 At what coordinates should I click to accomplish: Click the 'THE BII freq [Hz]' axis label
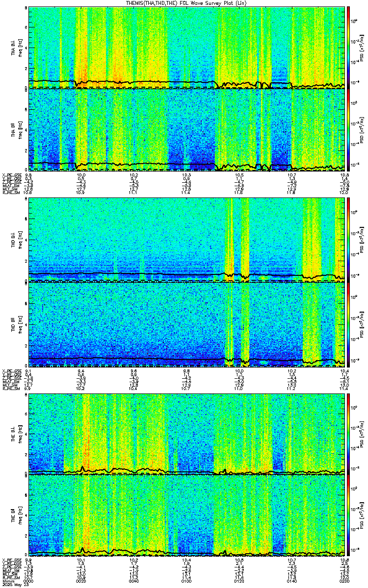17,516
